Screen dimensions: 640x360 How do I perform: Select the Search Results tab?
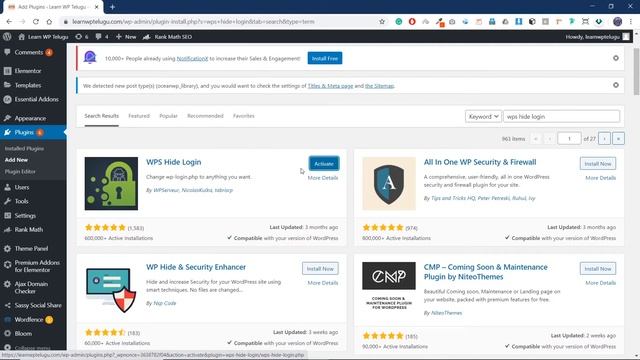(x=102, y=116)
